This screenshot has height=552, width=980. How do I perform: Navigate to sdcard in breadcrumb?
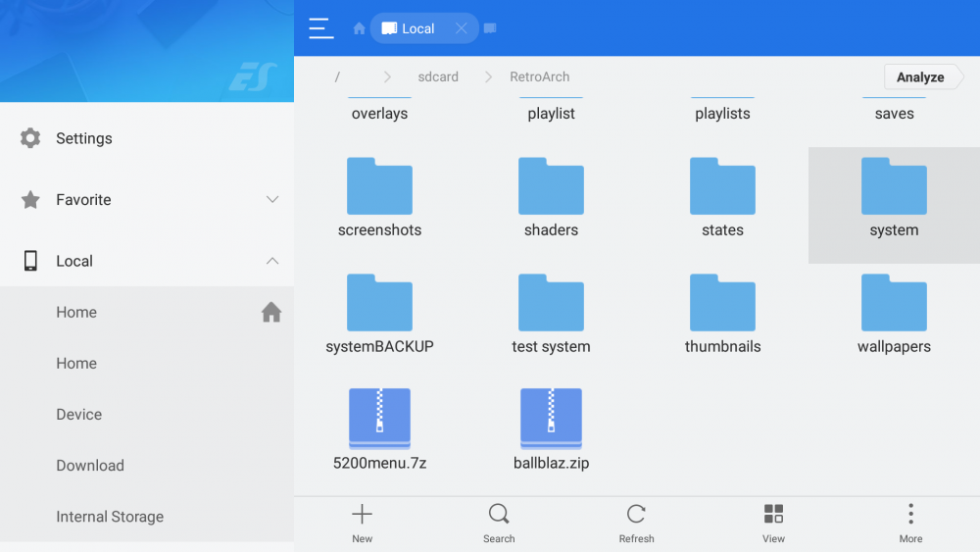click(x=437, y=76)
